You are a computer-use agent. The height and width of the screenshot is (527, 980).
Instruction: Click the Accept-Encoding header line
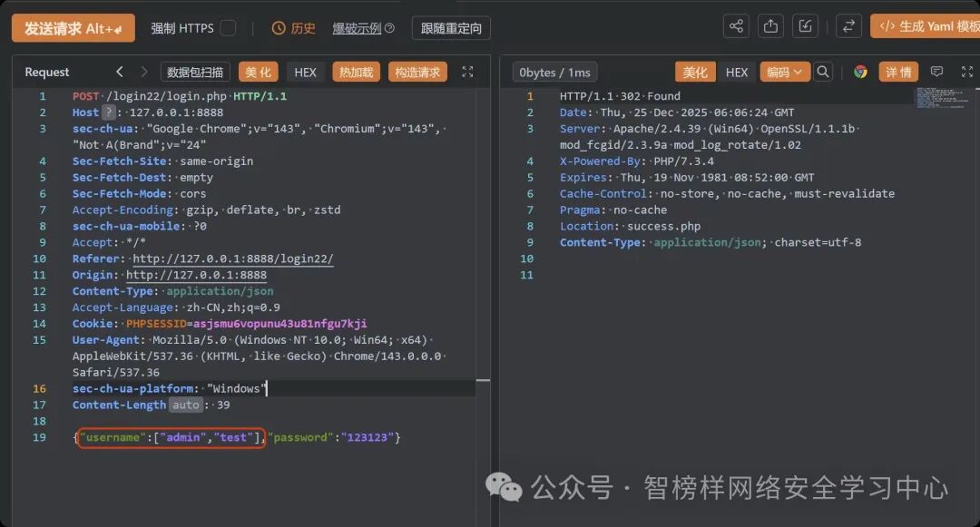click(x=206, y=210)
